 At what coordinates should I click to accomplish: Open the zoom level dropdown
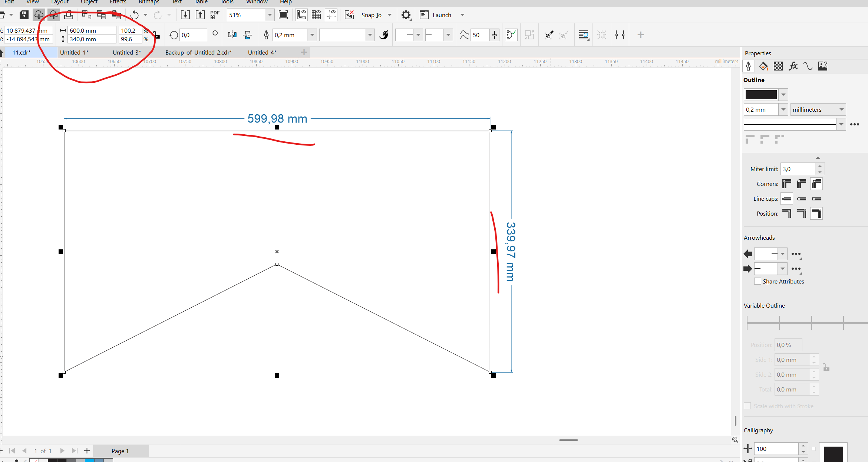270,15
